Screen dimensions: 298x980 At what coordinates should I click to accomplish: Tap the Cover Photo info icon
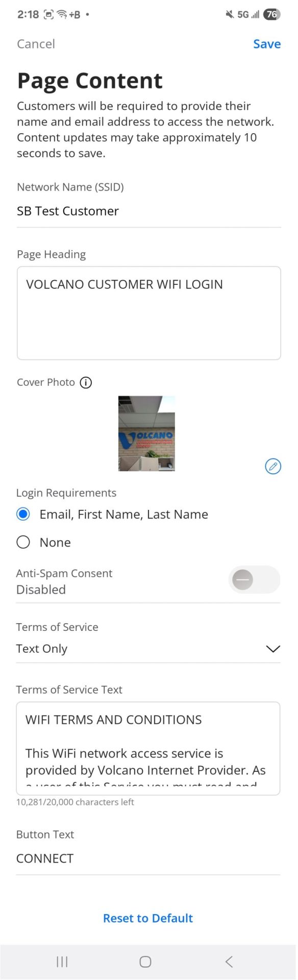(86, 383)
